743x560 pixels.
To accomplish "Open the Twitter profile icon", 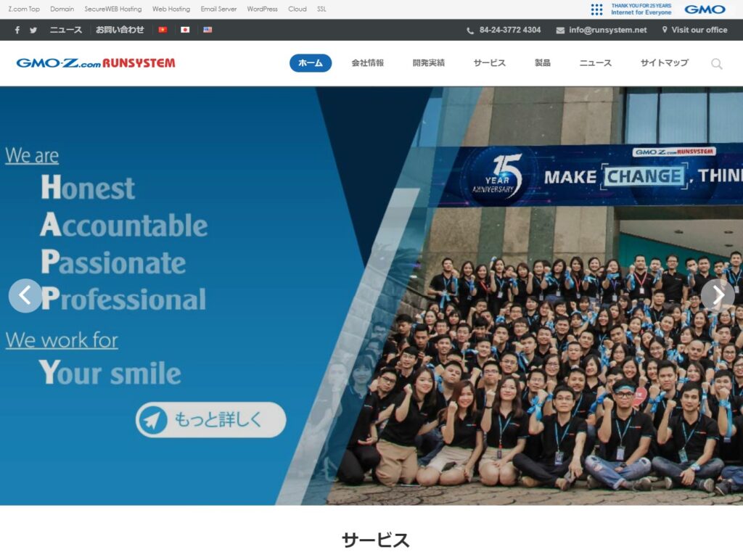I will 33,30.
